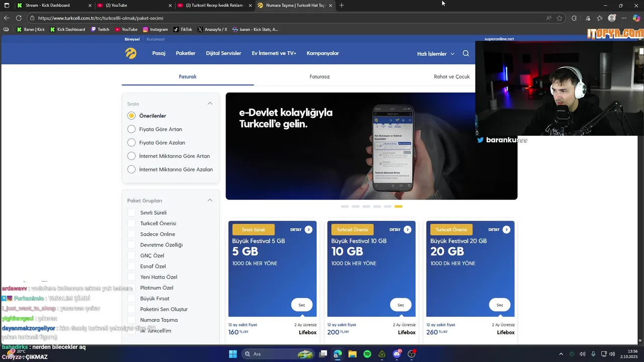
Task: Check the Turkcell Önerisi filter
Action: click(x=131, y=223)
